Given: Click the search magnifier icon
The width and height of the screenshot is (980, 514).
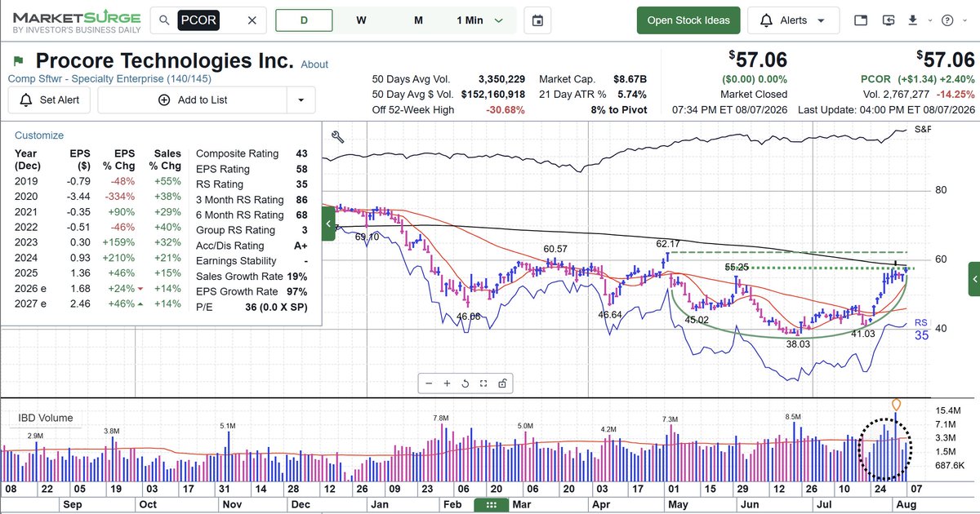Looking at the screenshot, I should click(165, 20).
